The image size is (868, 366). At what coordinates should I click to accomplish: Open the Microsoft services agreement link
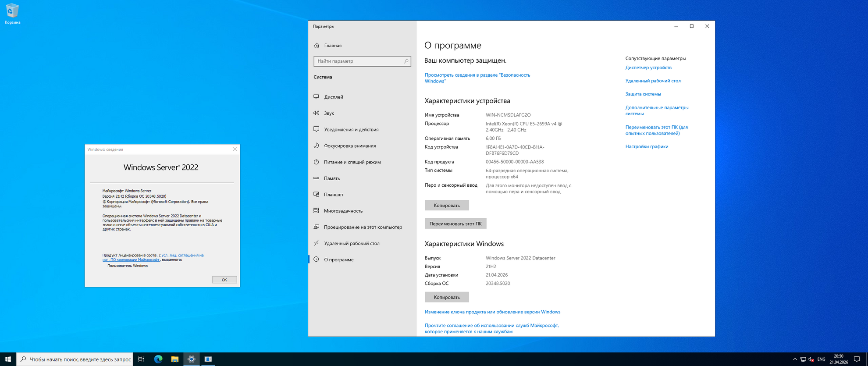pos(492,328)
